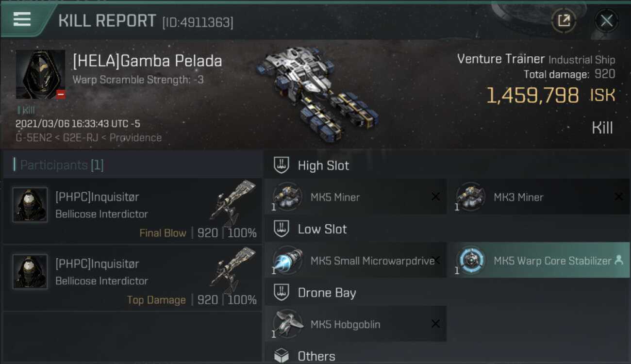Click the Venture Trainer ship image
Viewport: 631px width, 364px height.
point(315,90)
